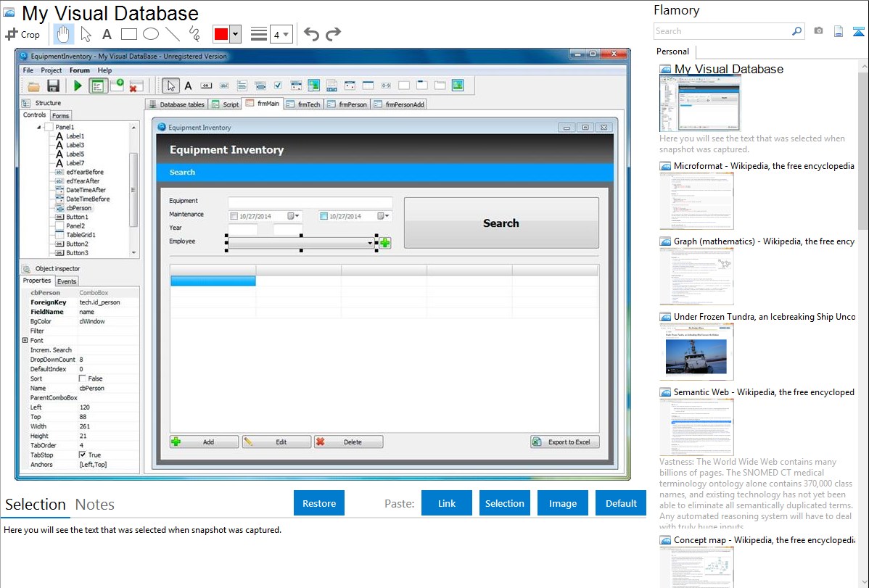
Task: Open the red color picker dropdown arrow
Action: [x=236, y=34]
